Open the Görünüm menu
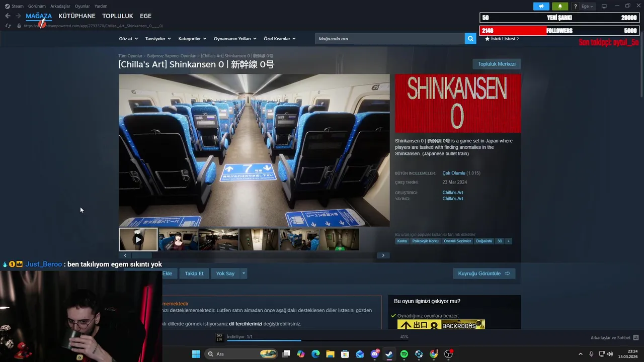This screenshot has width=644, height=362. click(x=37, y=6)
